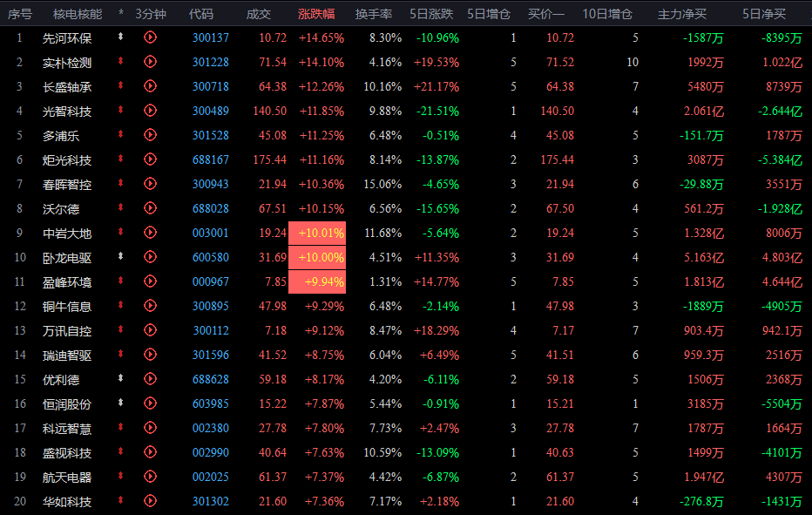Screen dimensions: 812x515
Task: Open 3-minute chart icon for 春晖智控
Action: pos(150,183)
